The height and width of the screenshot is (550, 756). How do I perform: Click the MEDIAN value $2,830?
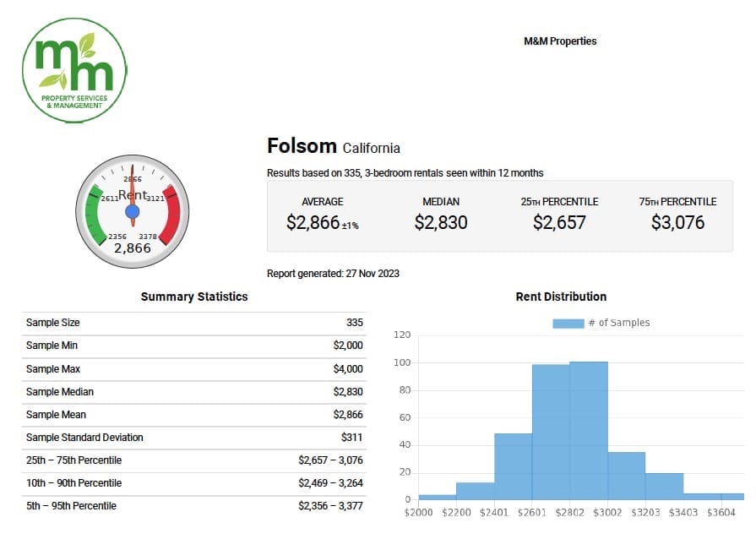441,223
